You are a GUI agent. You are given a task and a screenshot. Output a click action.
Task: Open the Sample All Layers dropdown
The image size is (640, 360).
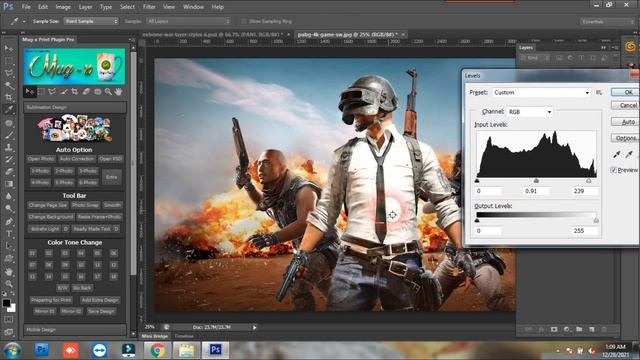[x=189, y=21]
